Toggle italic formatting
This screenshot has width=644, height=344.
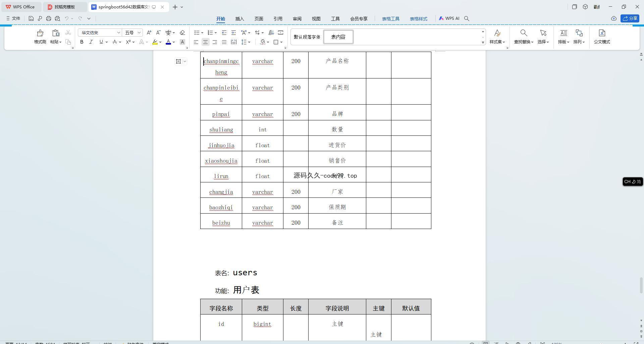pyautogui.click(x=91, y=42)
